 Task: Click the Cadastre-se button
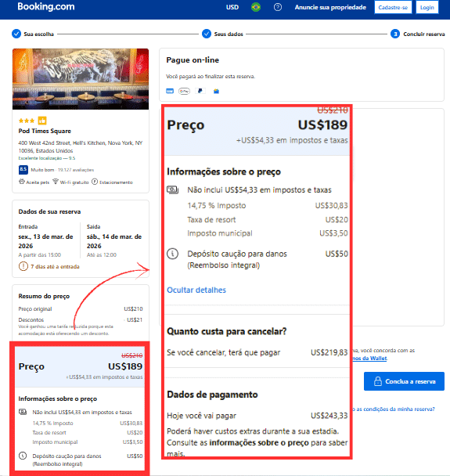(393, 7)
